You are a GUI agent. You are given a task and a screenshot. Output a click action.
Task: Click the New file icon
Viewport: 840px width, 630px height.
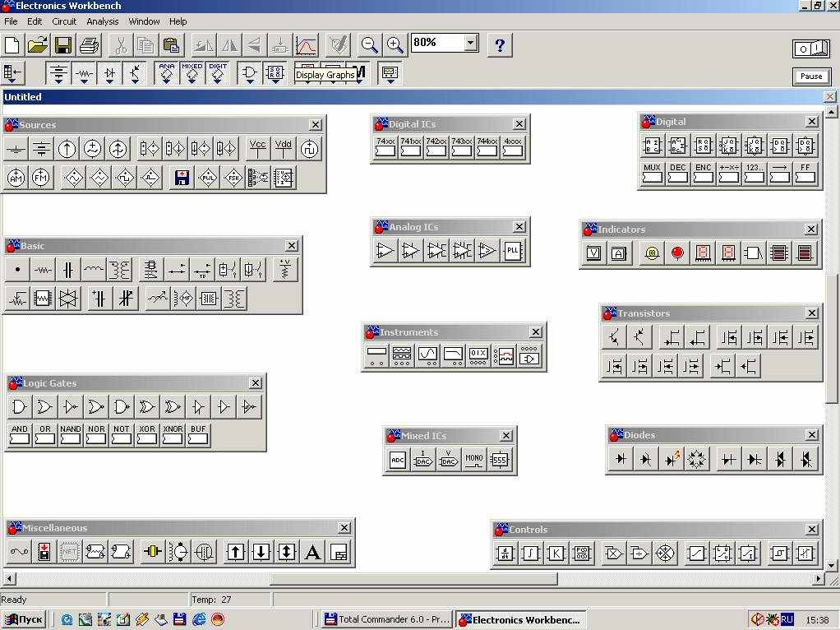coord(12,45)
